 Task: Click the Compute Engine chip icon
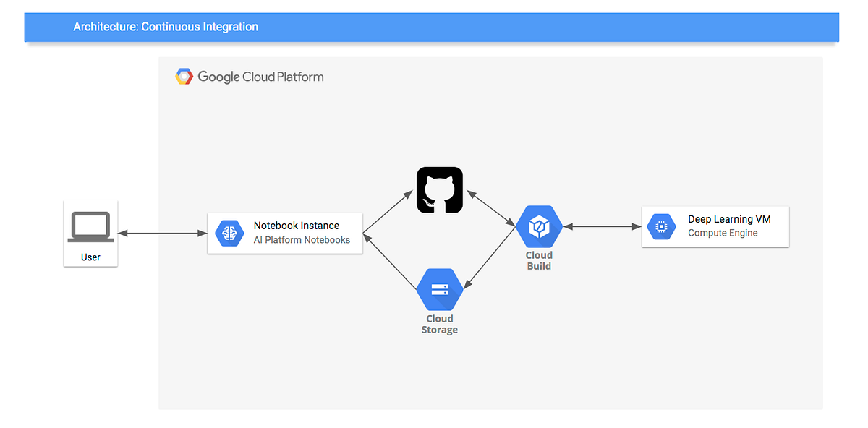tap(660, 226)
